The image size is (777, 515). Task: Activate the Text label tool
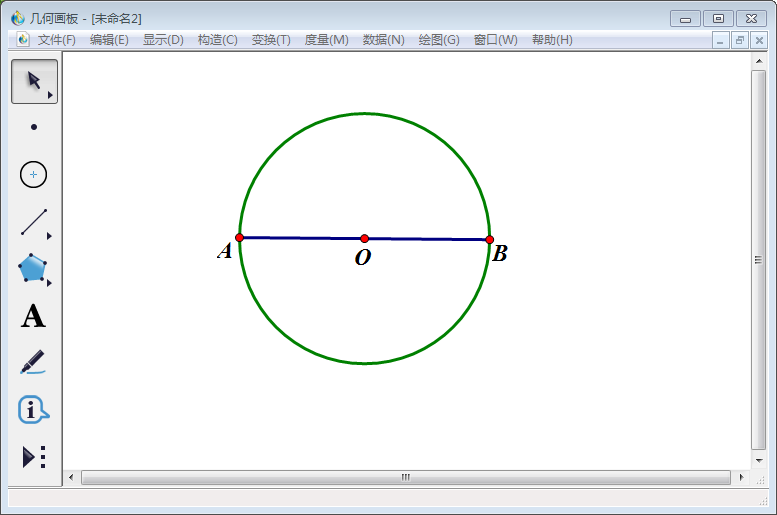(x=33, y=316)
